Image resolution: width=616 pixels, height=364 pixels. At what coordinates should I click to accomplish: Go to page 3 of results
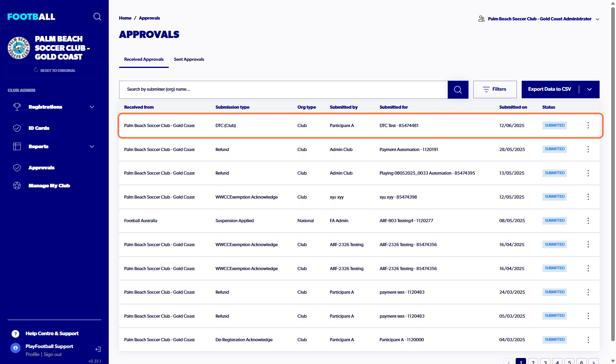545,361
